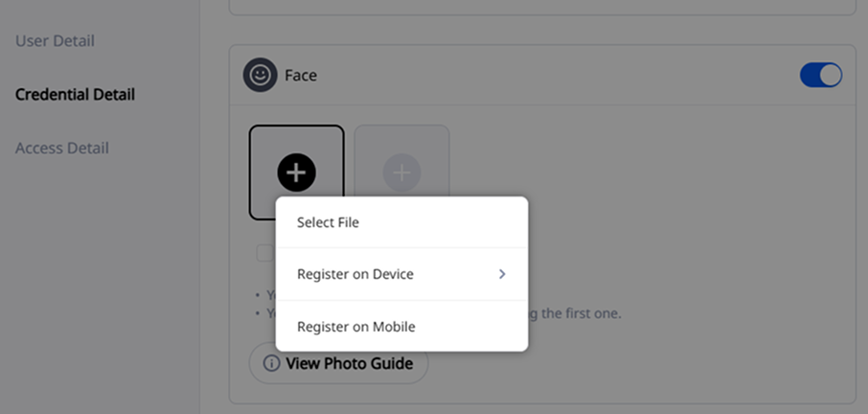Go to User Detail in the sidebar
Image resolution: width=868 pixels, height=414 pixels.
tap(55, 41)
